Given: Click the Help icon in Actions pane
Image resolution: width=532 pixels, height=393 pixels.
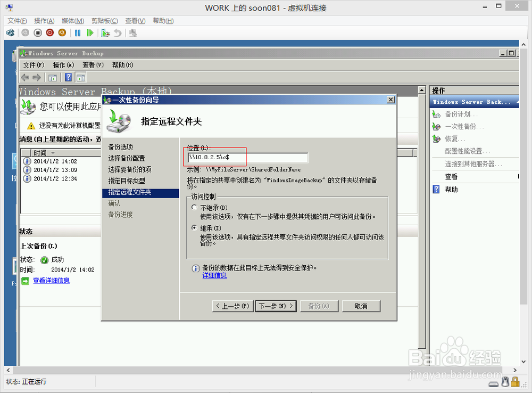Looking at the screenshot, I should point(436,189).
